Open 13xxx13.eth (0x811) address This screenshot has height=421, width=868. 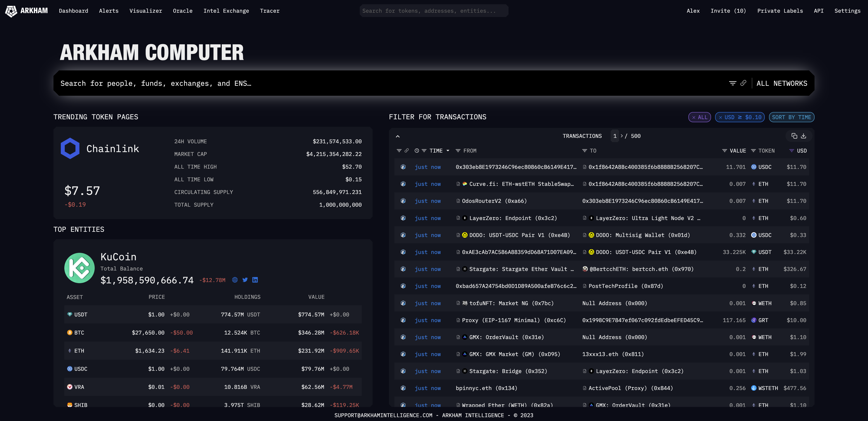tap(613, 354)
